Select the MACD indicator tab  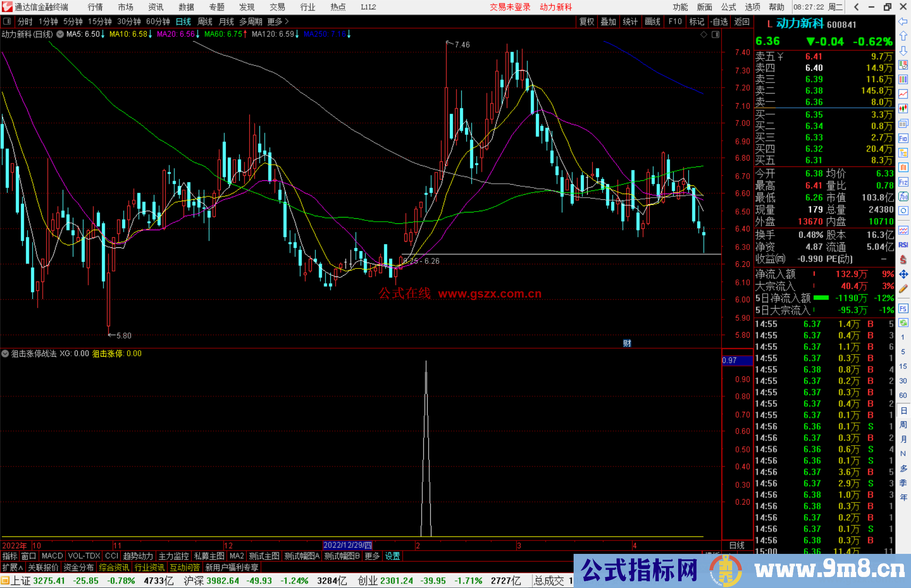(52, 556)
